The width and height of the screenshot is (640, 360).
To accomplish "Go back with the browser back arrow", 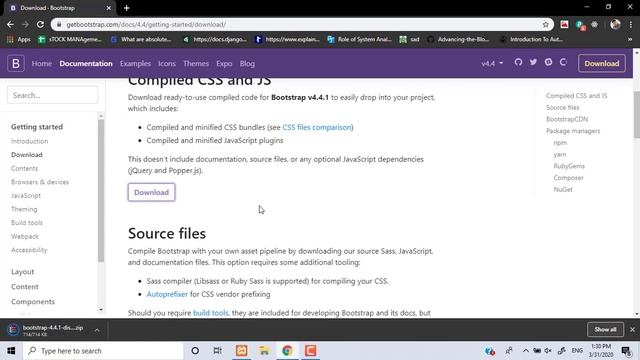I will (10, 24).
